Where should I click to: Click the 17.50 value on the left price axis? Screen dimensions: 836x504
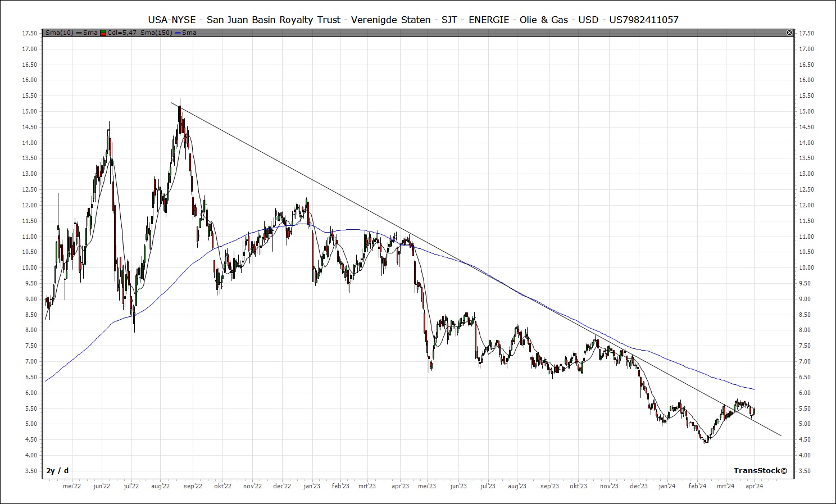29,34
